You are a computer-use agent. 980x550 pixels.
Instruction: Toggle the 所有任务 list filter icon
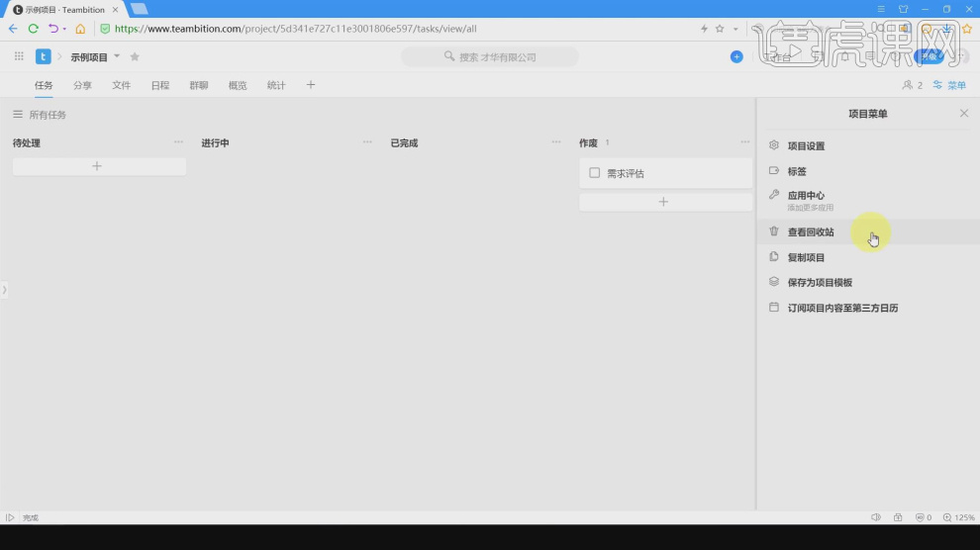point(18,114)
